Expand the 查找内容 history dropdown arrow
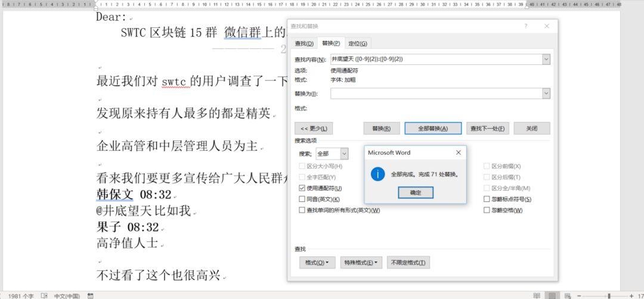644x299 pixels. point(546,59)
